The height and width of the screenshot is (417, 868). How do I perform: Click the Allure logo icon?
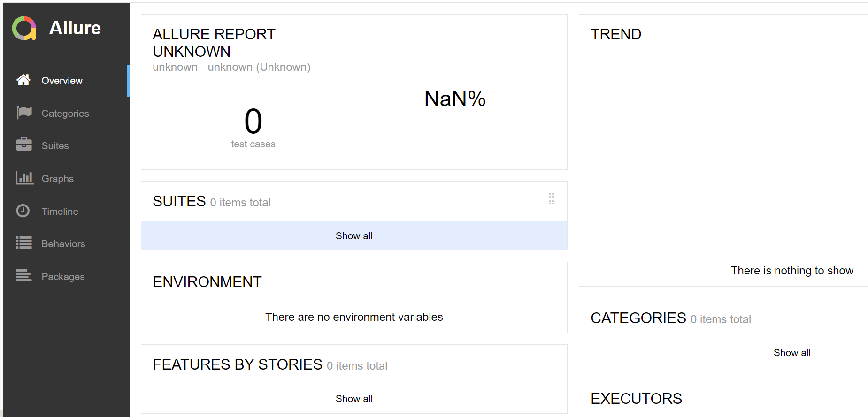coord(24,28)
